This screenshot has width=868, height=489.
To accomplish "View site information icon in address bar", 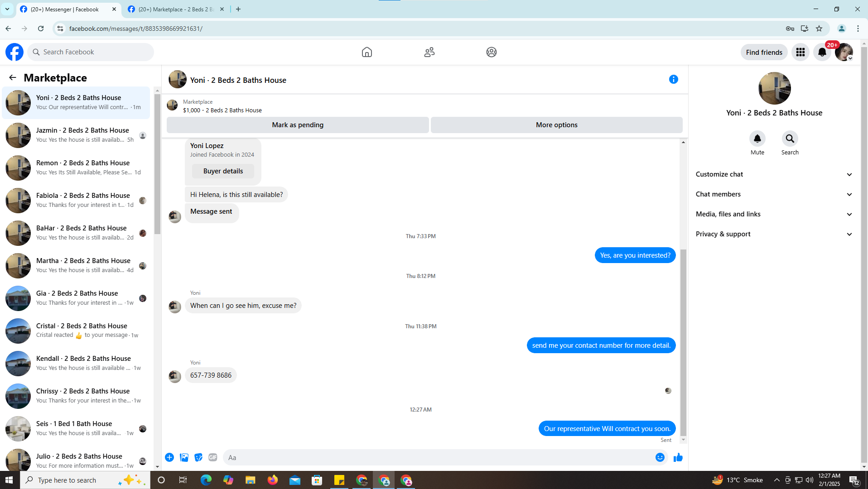I will pos(60,29).
